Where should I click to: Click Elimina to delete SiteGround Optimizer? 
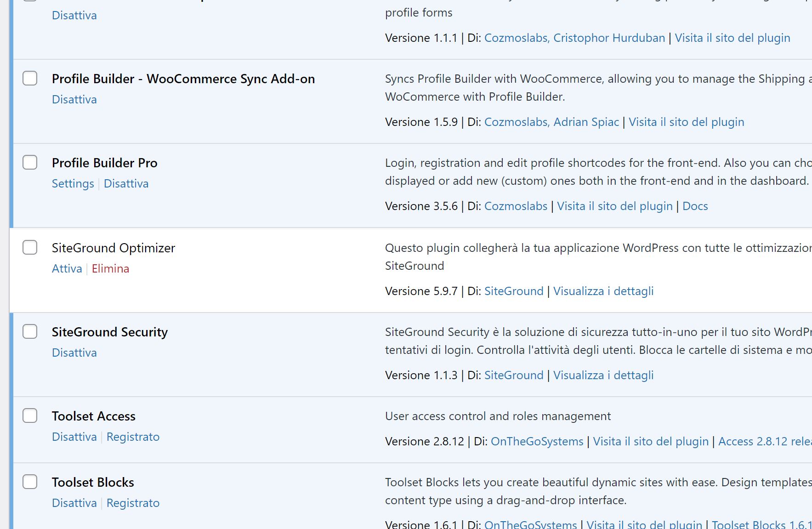point(110,268)
